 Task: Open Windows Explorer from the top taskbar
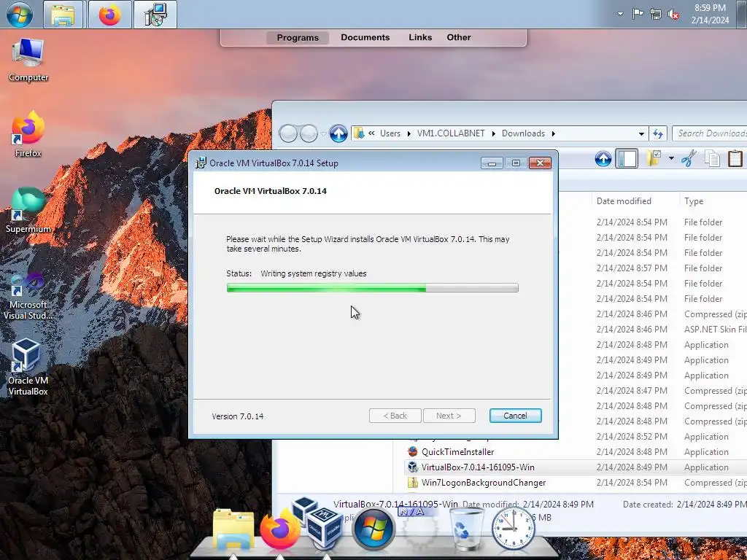[x=63, y=15]
